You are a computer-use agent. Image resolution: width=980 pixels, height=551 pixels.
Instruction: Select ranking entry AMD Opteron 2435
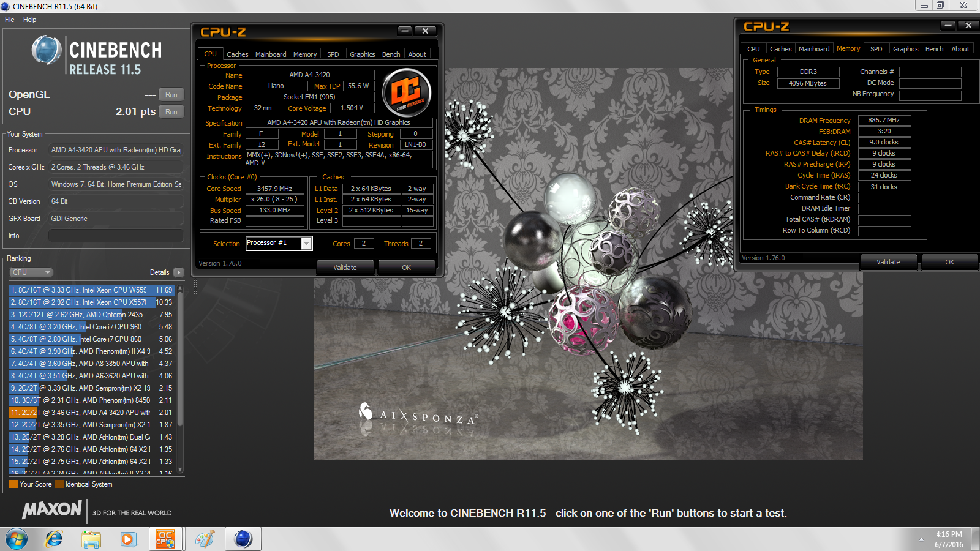(x=92, y=315)
